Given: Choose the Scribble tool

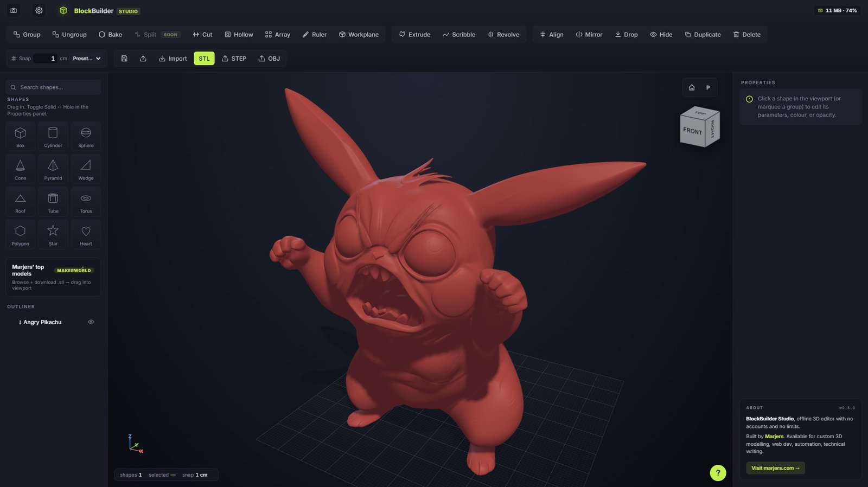Looking at the screenshot, I should (x=459, y=34).
